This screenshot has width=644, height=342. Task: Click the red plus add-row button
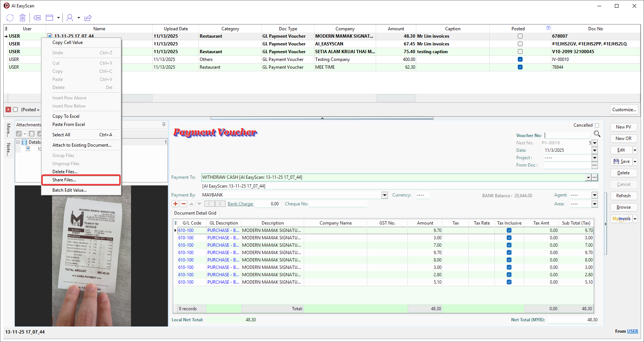tap(176, 204)
